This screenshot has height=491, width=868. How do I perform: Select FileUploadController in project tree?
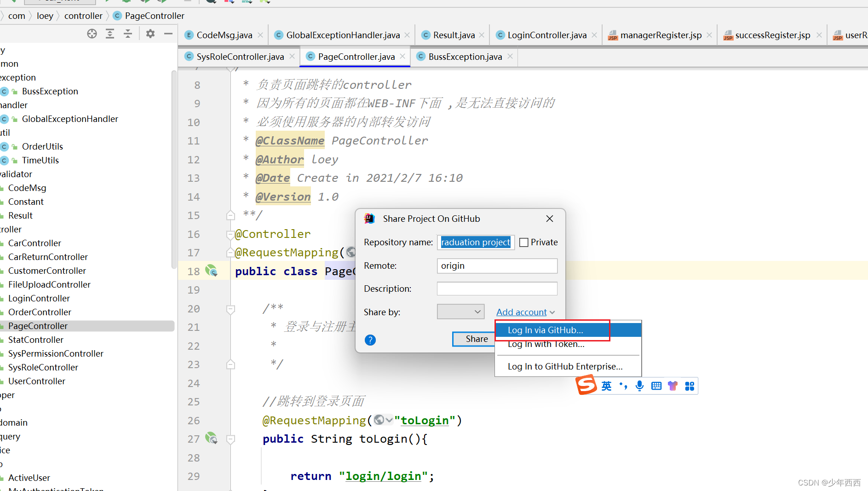point(49,284)
